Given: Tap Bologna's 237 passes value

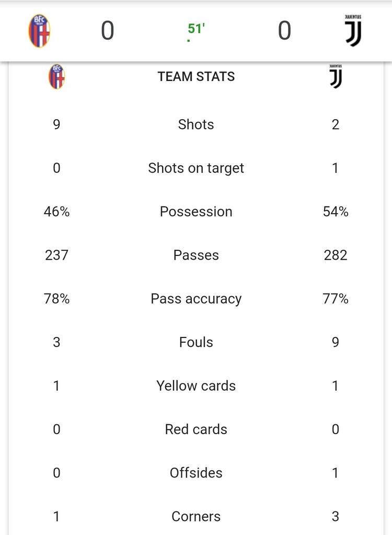Looking at the screenshot, I should click(x=56, y=255).
